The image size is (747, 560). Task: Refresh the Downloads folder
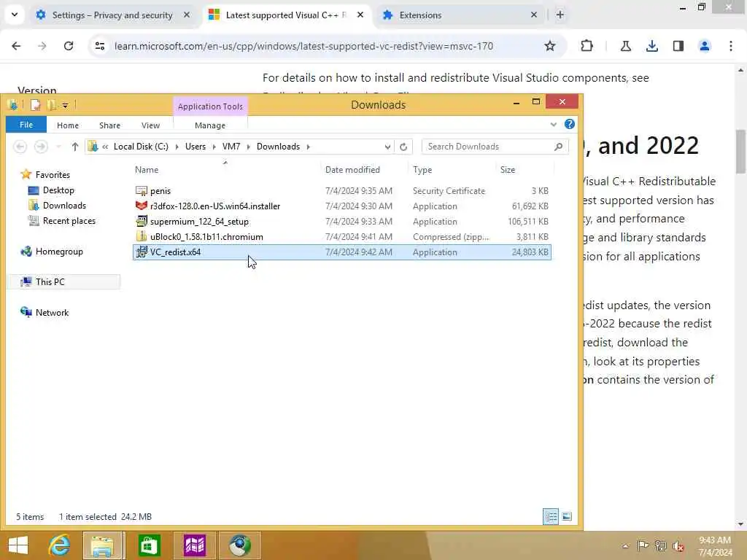(x=403, y=147)
